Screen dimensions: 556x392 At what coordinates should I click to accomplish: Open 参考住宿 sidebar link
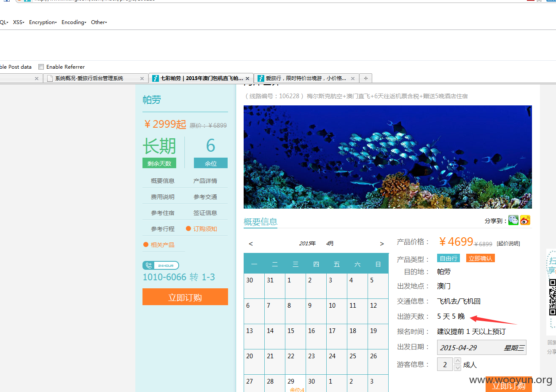click(163, 213)
